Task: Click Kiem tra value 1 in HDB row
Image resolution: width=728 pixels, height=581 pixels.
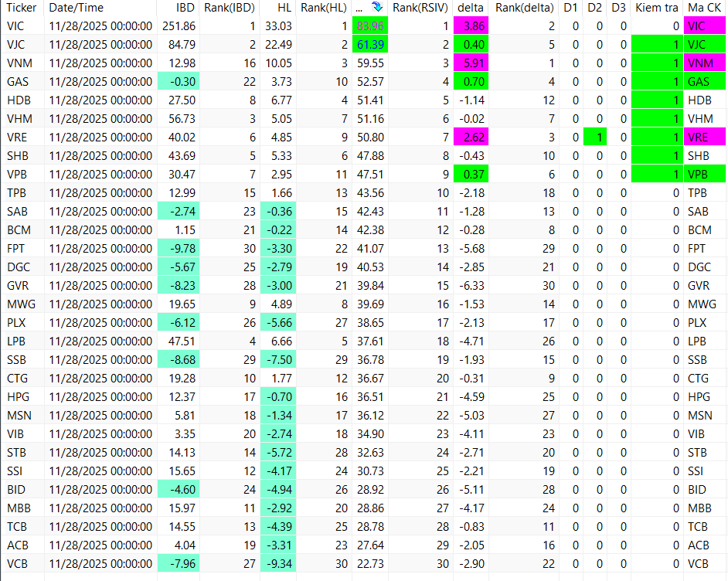Action: [657, 100]
